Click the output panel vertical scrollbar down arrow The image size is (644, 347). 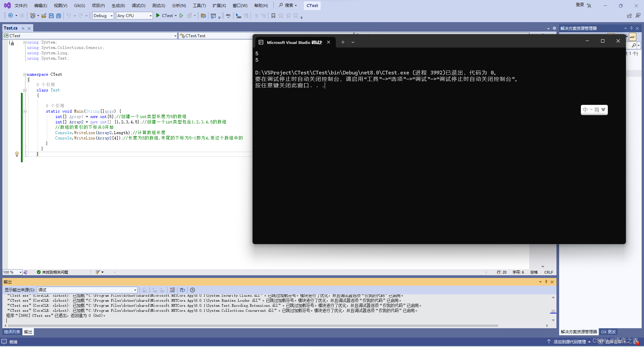tap(553, 320)
